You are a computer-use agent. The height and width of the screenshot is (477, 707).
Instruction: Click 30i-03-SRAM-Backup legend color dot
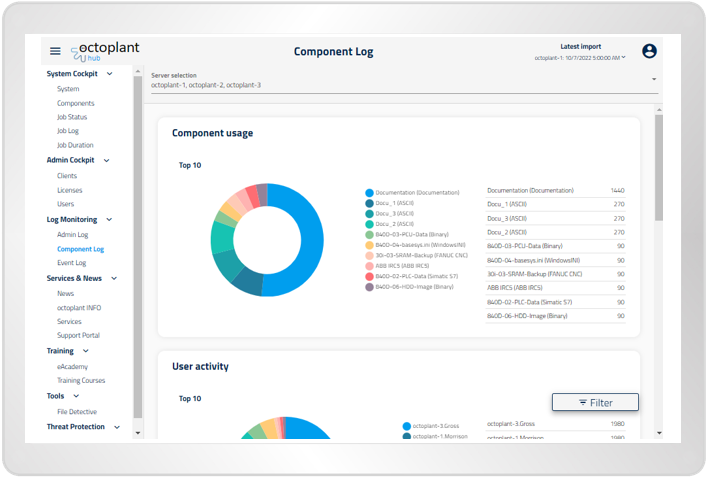pos(369,256)
